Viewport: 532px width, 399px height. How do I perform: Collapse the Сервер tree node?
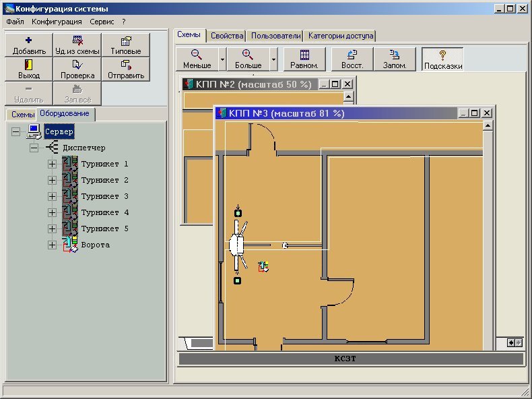click(15, 131)
